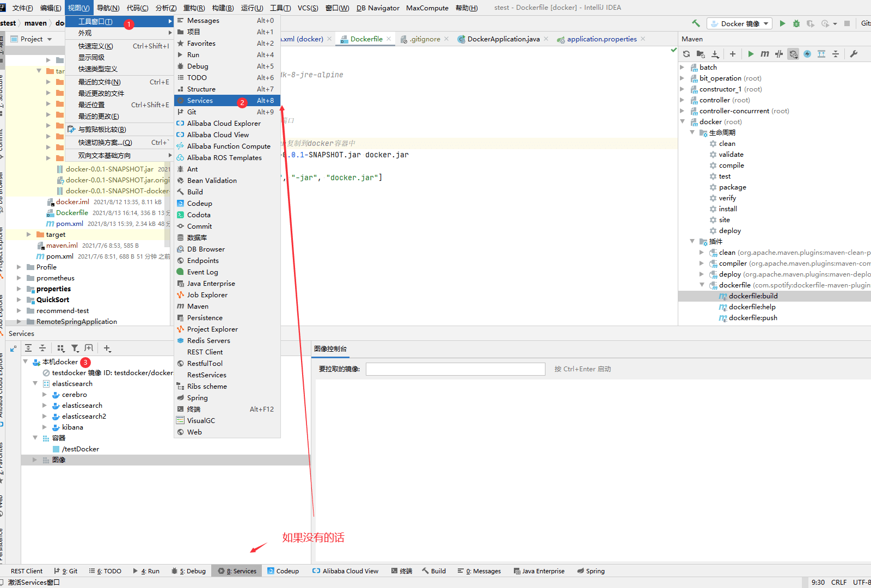
Task: Collapse the 插件 node in Maven
Action: [692, 241]
